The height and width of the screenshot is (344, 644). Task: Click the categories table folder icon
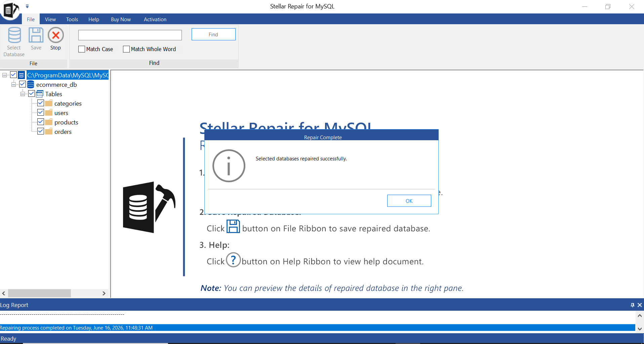click(x=49, y=103)
